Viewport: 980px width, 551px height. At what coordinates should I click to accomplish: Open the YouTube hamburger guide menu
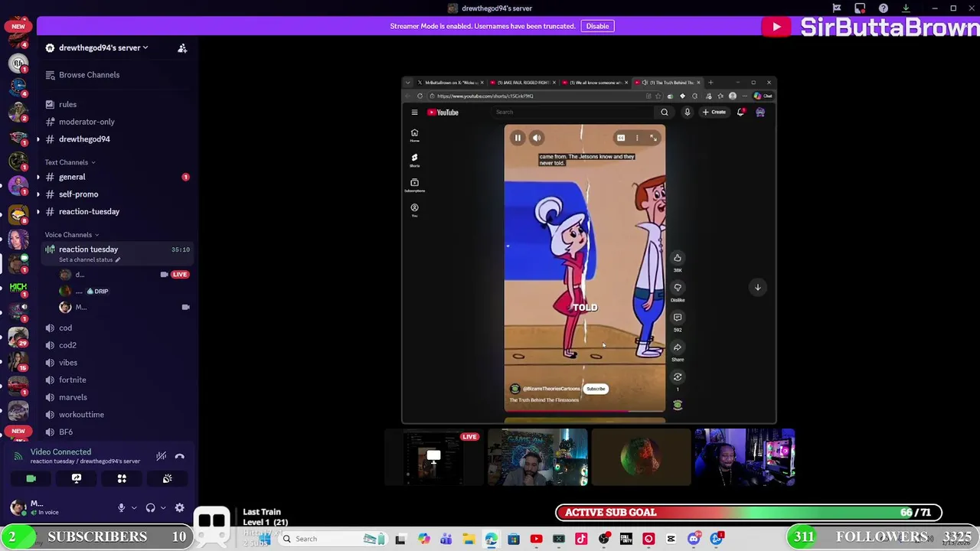click(414, 112)
